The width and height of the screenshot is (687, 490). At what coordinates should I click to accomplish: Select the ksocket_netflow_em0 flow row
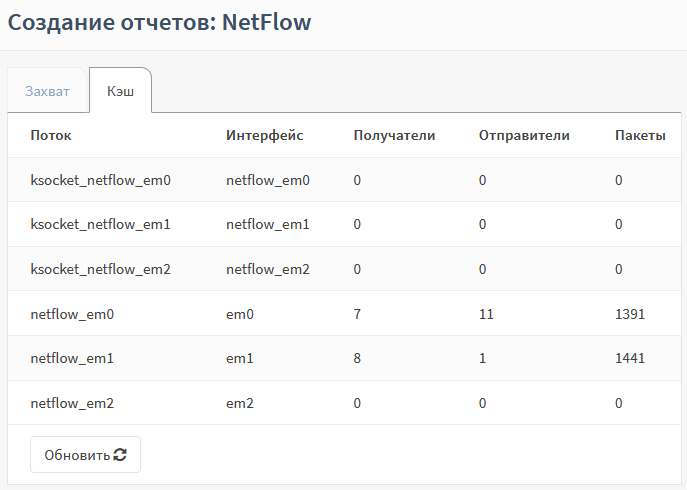click(x=100, y=180)
